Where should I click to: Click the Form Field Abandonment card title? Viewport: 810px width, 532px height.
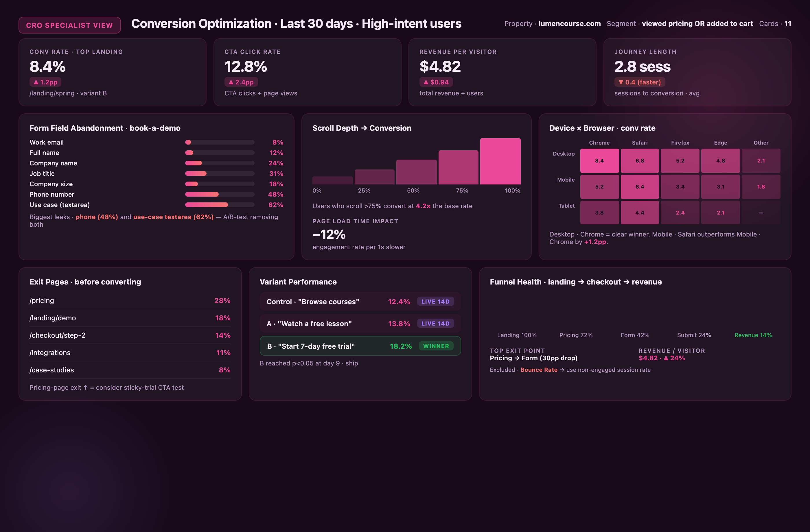click(x=105, y=128)
